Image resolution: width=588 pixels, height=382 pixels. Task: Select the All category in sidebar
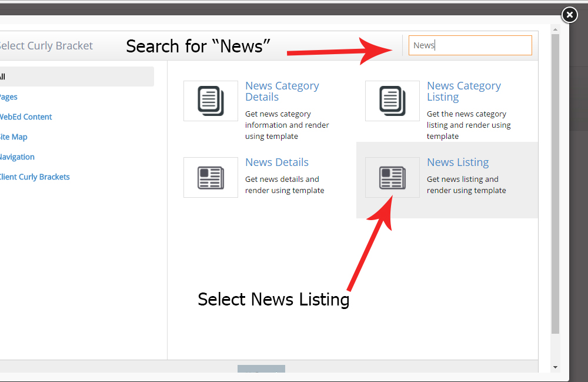pyautogui.click(x=3, y=77)
